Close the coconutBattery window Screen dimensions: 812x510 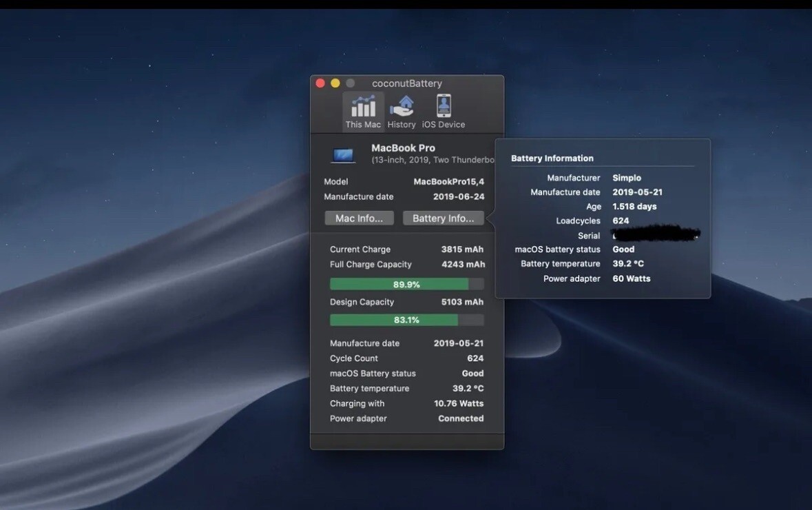[x=320, y=83]
